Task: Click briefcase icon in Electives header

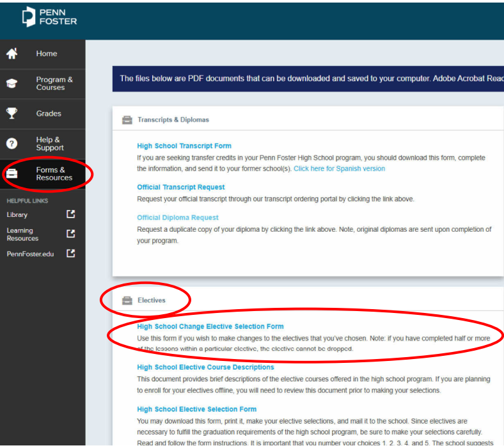Action: coord(127,300)
